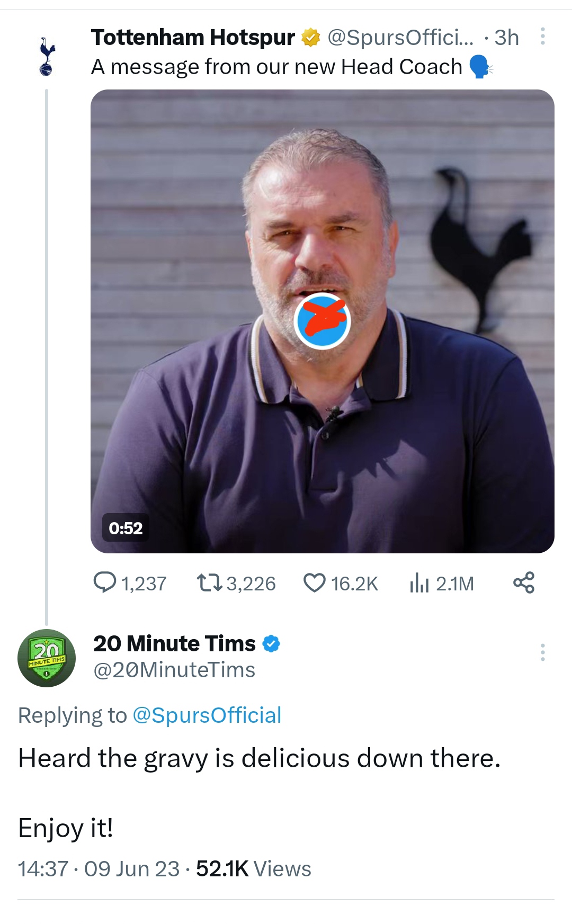Viewport: 572px width, 924px height.
Task: Share the Tottenham Hotspur tweet
Action: (524, 582)
